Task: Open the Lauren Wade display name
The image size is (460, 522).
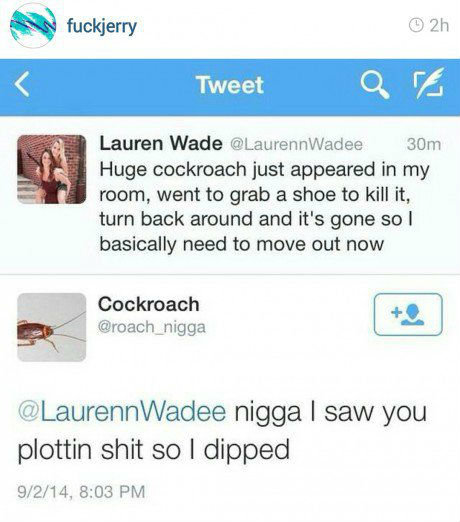Action: tap(161, 143)
